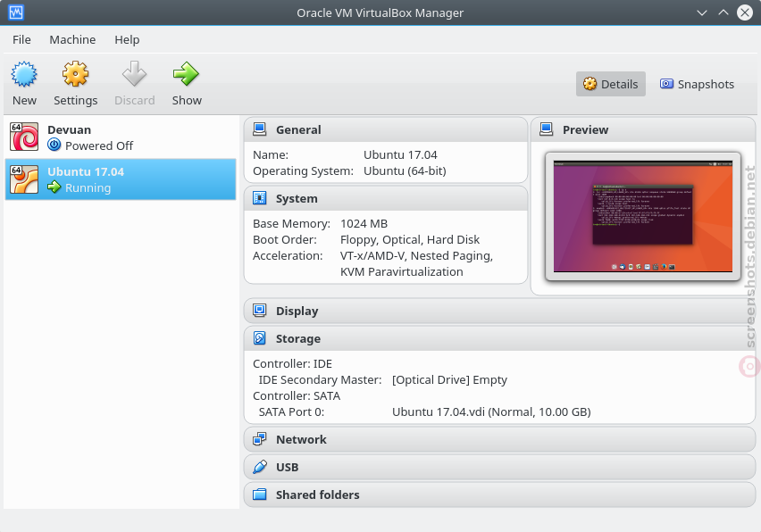Click the Discard arrow toolbar icon
This screenshot has height=532, width=761.
pyautogui.click(x=134, y=74)
